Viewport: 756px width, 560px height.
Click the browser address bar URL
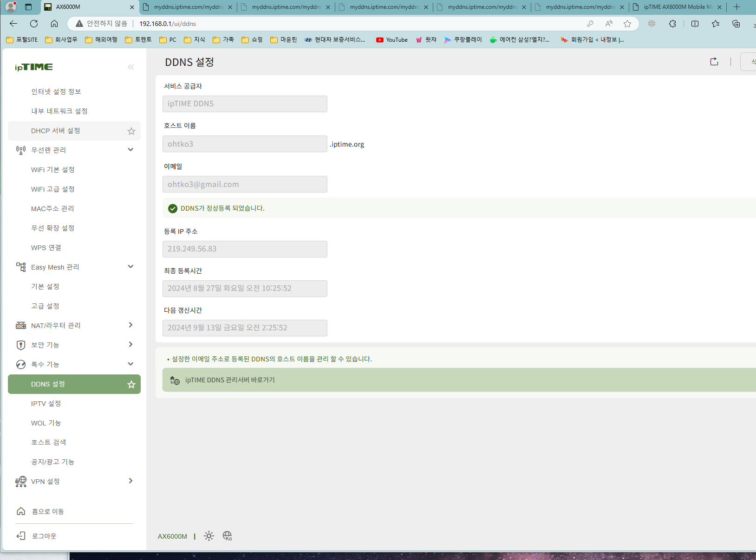coord(168,24)
